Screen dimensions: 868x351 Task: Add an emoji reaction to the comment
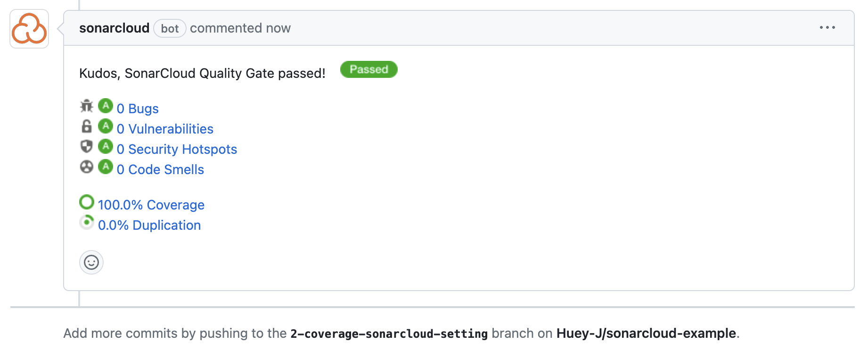pyautogui.click(x=91, y=262)
